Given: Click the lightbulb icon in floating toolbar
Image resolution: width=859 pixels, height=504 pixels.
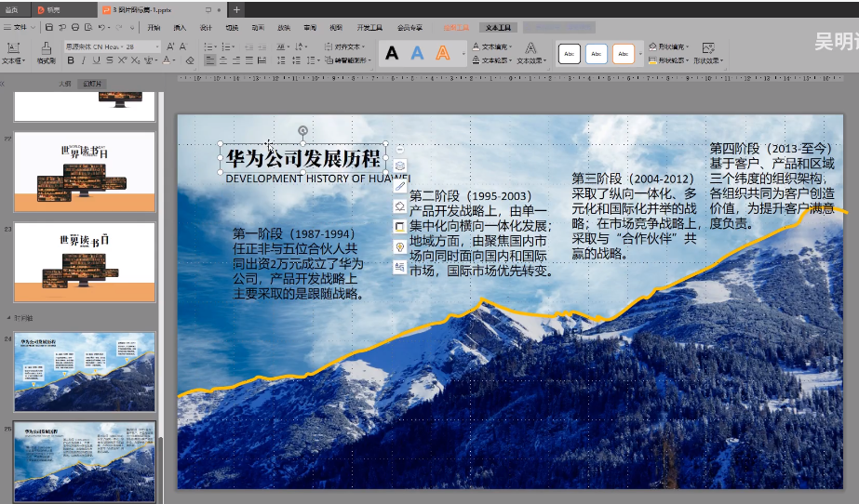Looking at the screenshot, I should (x=400, y=246).
